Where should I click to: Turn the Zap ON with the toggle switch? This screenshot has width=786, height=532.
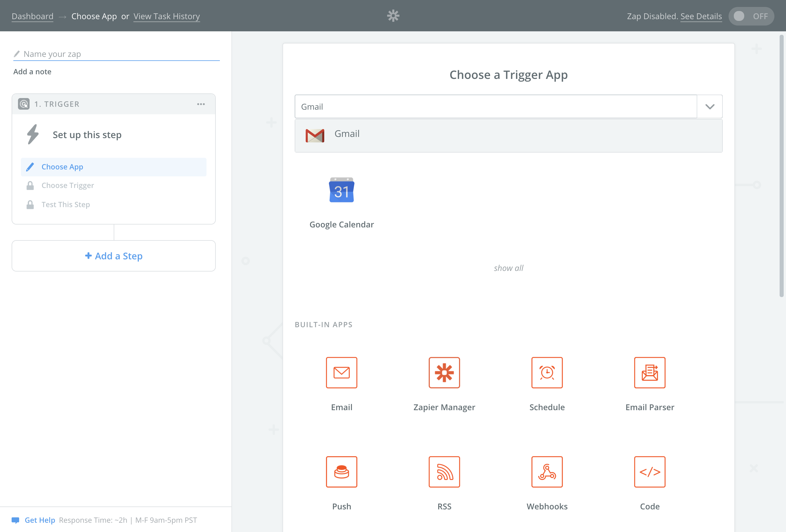[751, 16]
